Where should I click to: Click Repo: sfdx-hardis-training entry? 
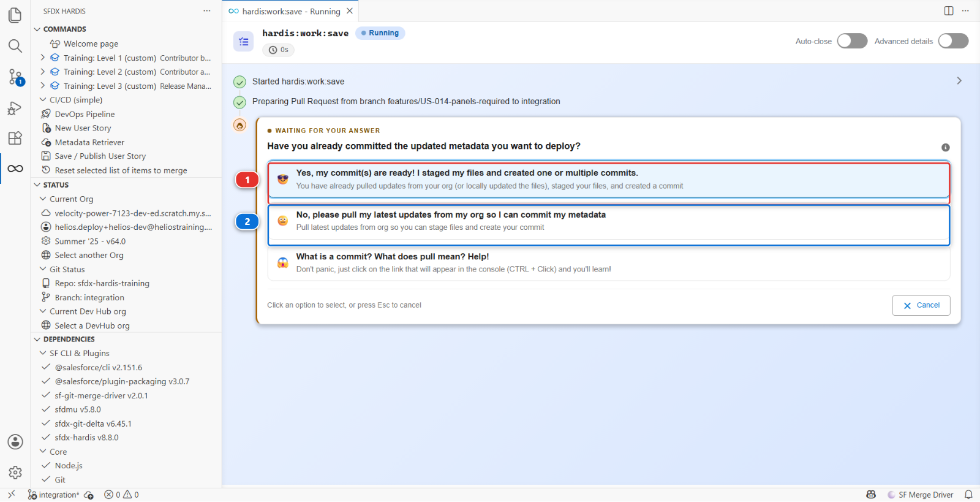[x=102, y=283]
